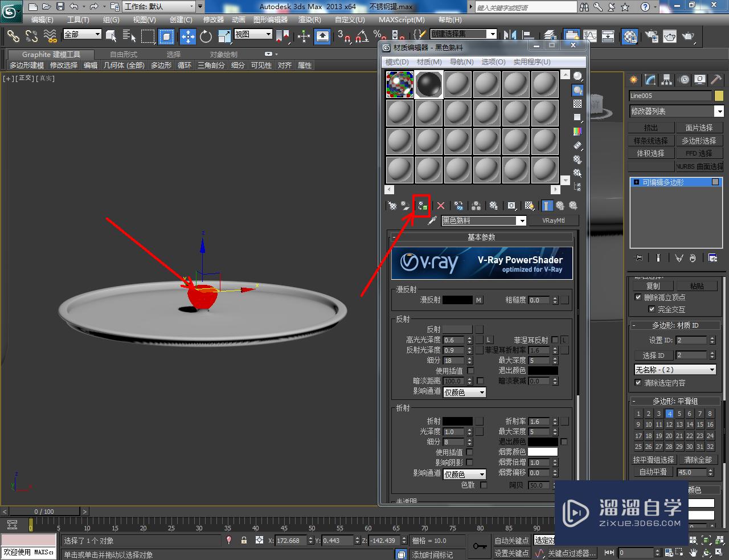Click Put Material to Scene icon
Screen dimensions: 729x560
406,206
